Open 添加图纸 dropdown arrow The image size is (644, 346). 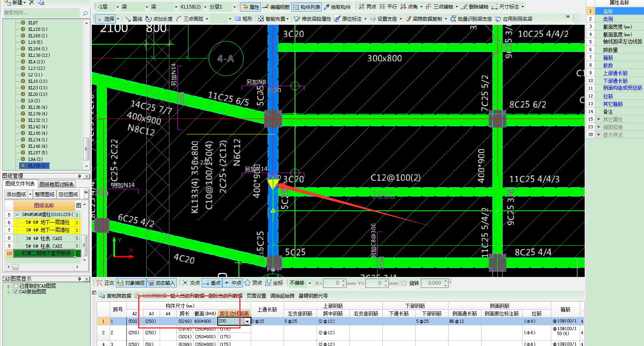pyautogui.click(x=30, y=195)
